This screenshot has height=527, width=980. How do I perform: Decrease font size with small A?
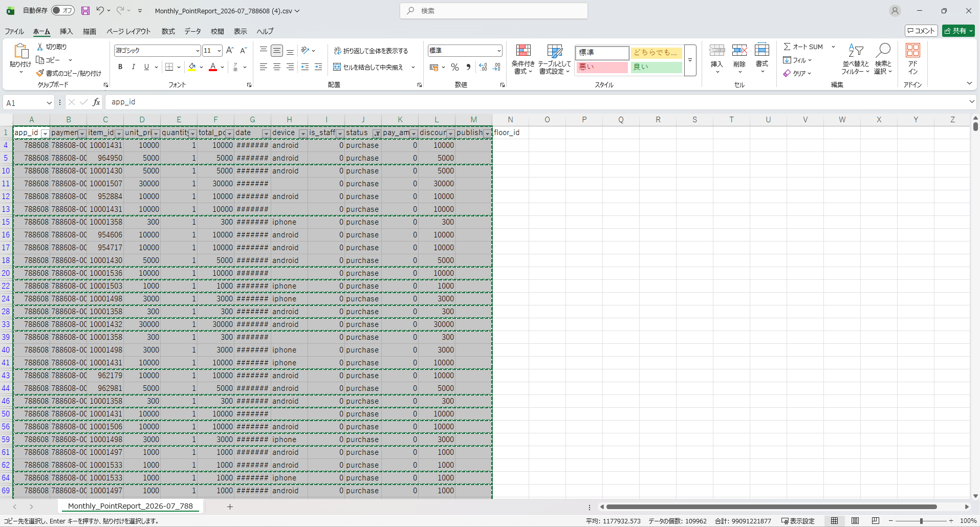[244, 50]
